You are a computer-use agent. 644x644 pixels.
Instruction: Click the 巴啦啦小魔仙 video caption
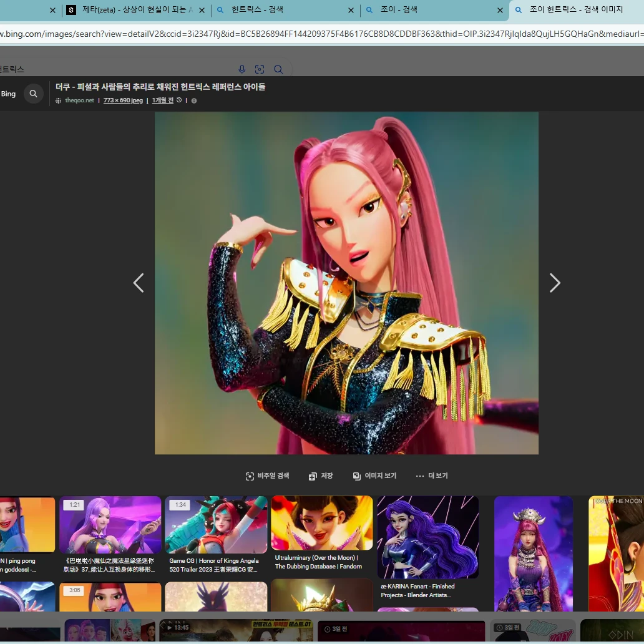[109, 565]
